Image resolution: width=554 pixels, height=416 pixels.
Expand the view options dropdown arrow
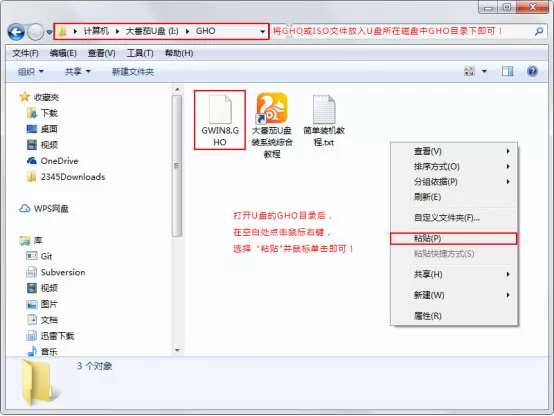[484, 71]
